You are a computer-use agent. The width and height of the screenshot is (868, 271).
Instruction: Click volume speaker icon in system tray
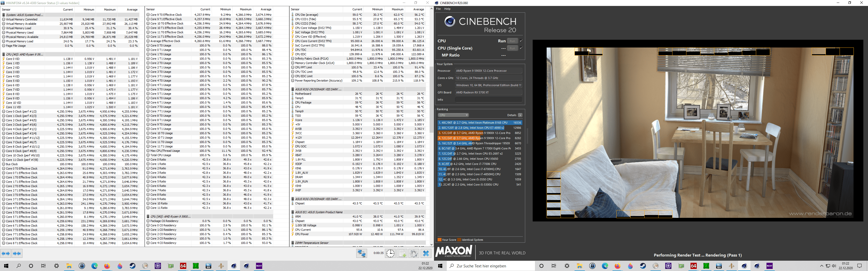[834, 266]
